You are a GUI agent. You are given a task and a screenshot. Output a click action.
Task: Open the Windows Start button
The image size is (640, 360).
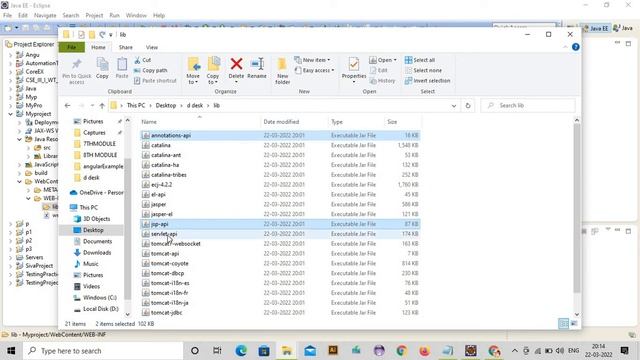(x=11, y=351)
